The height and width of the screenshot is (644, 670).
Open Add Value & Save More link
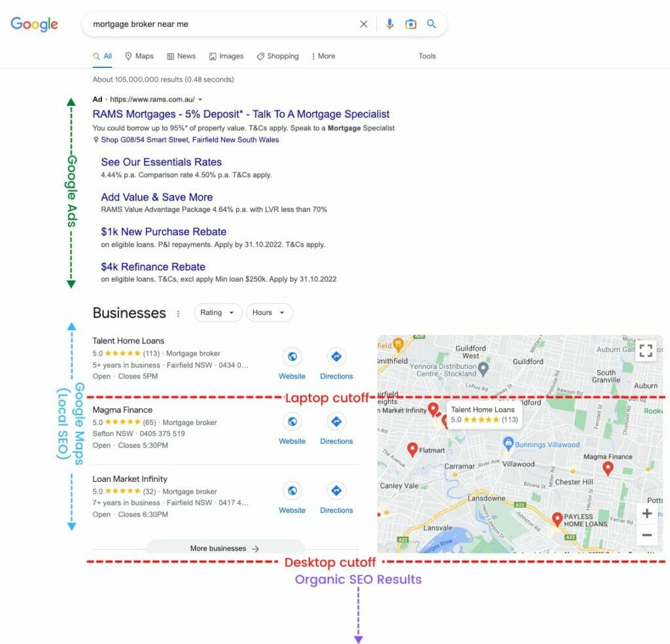(x=157, y=197)
